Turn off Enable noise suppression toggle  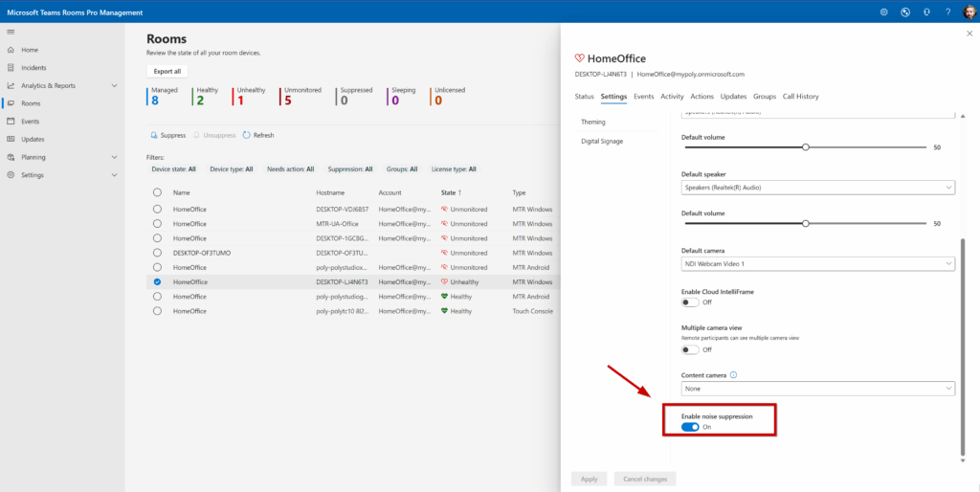click(690, 427)
